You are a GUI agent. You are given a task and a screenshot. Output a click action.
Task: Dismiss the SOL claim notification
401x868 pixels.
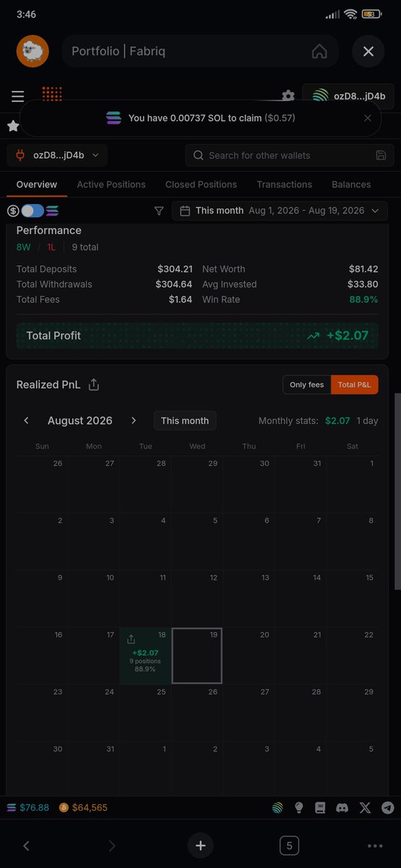pos(368,118)
